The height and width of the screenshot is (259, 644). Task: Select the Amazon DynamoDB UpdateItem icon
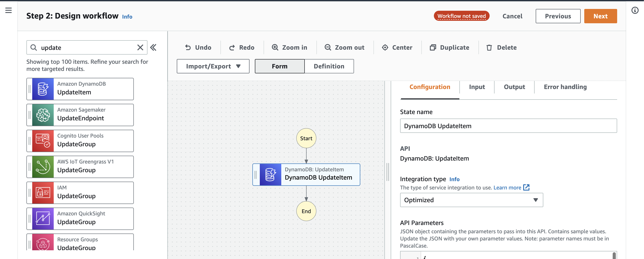[43, 89]
